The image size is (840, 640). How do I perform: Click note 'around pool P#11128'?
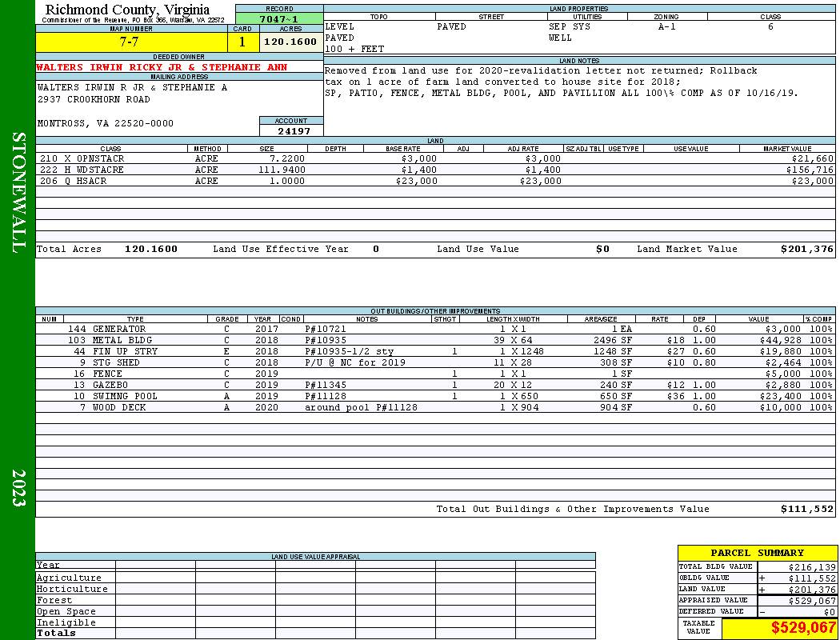tap(361, 407)
